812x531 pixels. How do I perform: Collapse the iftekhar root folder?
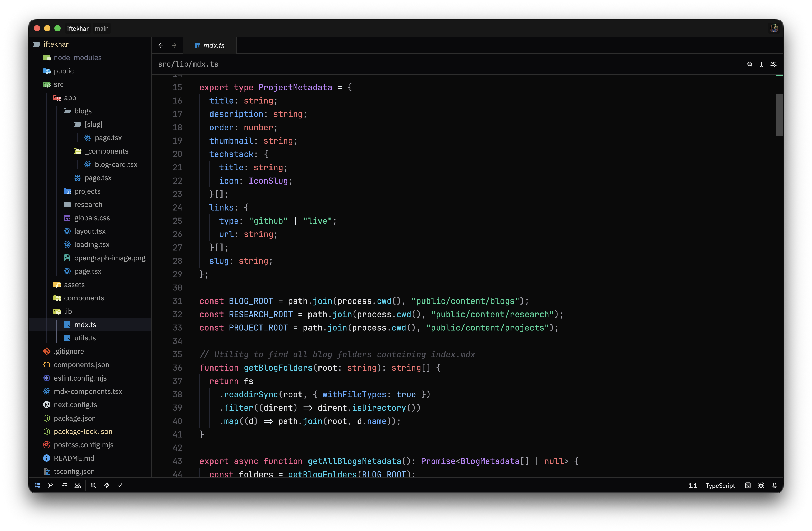pyautogui.click(x=90, y=44)
